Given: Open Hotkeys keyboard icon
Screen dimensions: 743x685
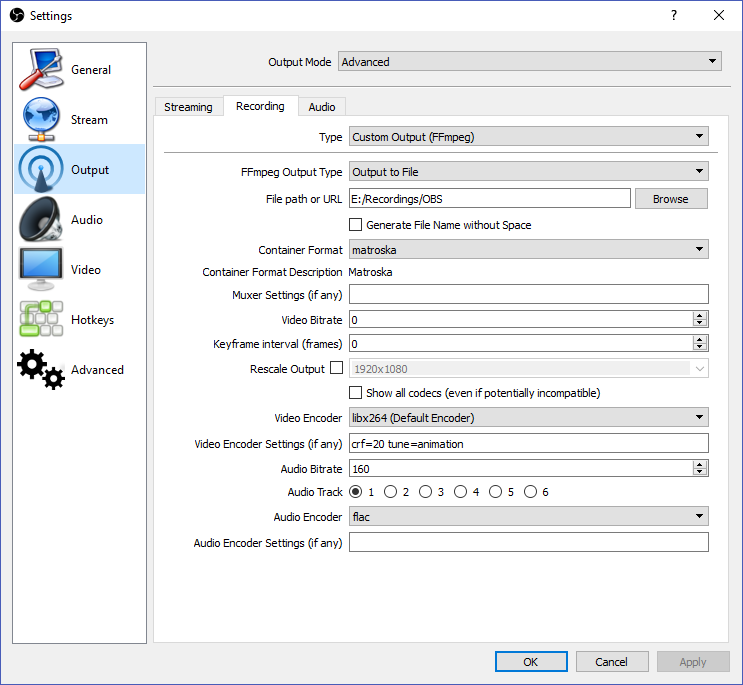Looking at the screenshot, I should click(x=41, y=320).
